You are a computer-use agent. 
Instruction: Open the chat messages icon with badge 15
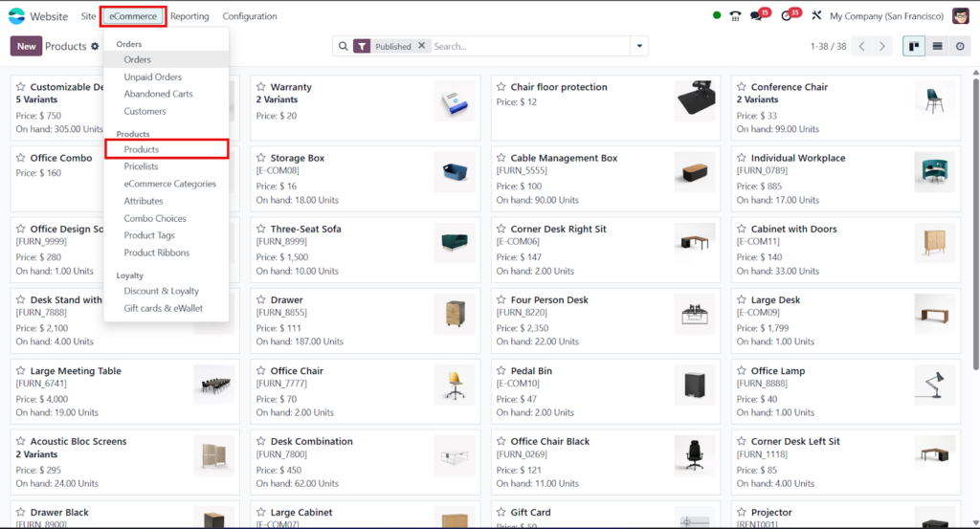pyautogui.click(x=758, y=15)
